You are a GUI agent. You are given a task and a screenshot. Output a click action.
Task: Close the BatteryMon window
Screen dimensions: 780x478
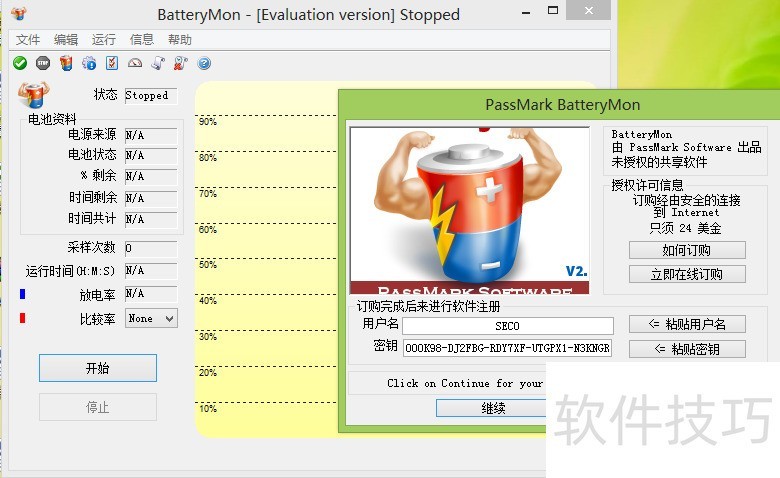[x=588, y=10]
